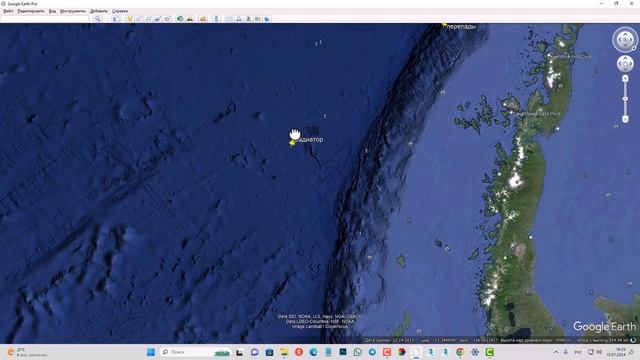Select the Add Placemark pushpin tool
The width and height of the screenshot is (640, 360).
point(130,19)
